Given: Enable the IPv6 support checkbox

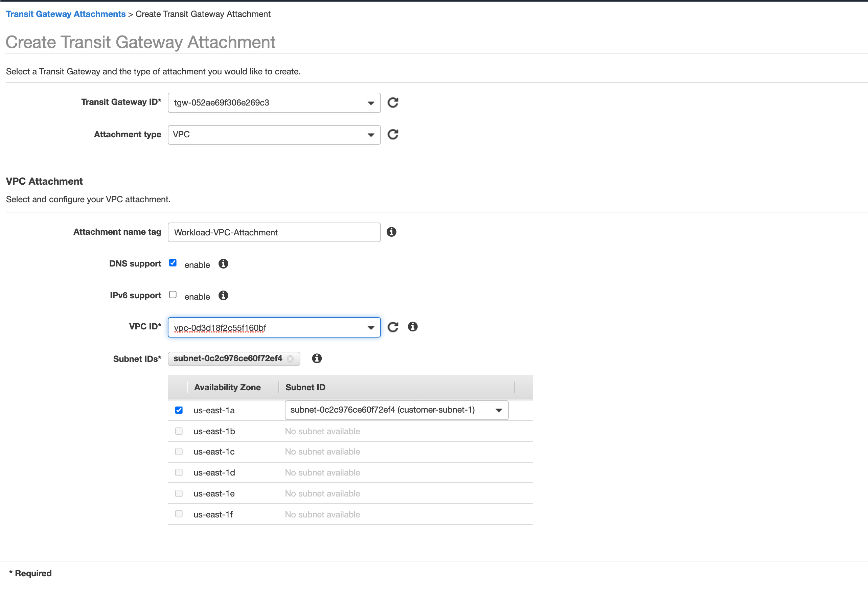Looking at the screenshot, I should pyautogui.click(x=173, y=295).
